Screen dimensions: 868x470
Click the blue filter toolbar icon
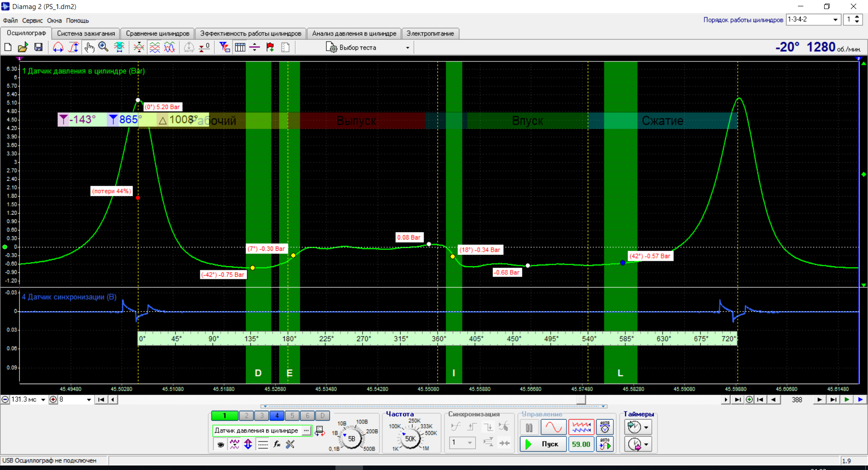coord(225,47)
